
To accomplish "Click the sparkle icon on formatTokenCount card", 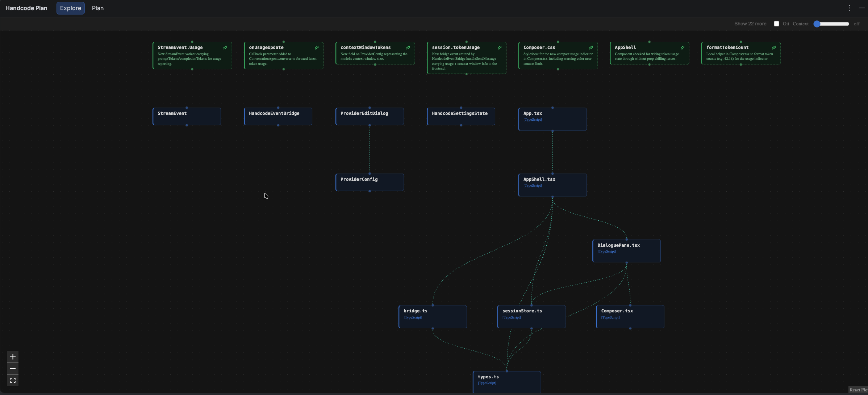I will (x=774, y=48).
